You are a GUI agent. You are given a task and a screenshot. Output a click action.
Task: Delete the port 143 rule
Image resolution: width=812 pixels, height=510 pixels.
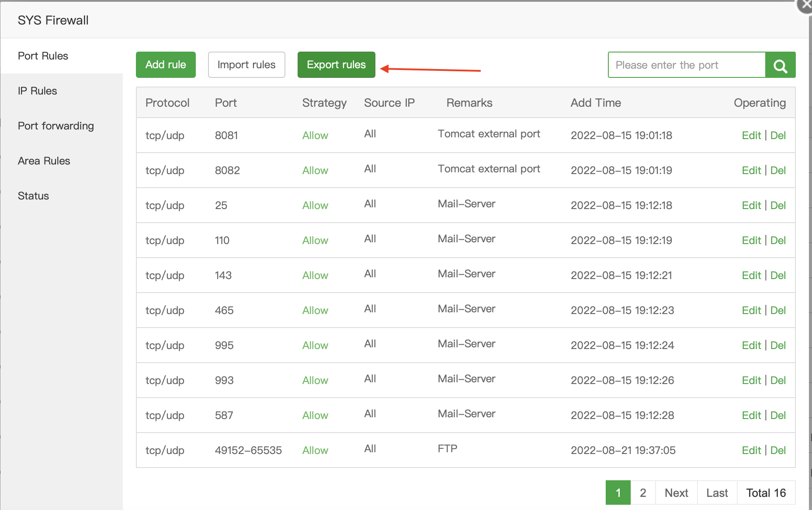(x=778, y=276)
